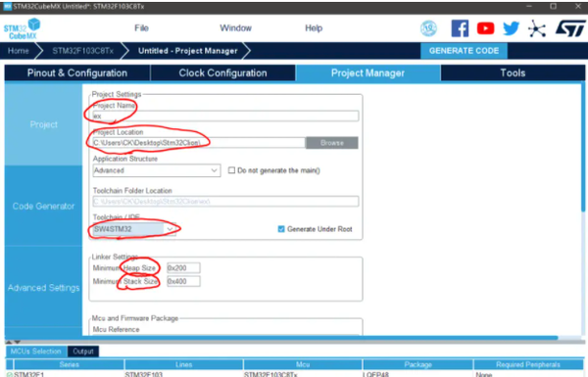
Task: Switch to the Tools tab
Action: (x=513, y=73)
